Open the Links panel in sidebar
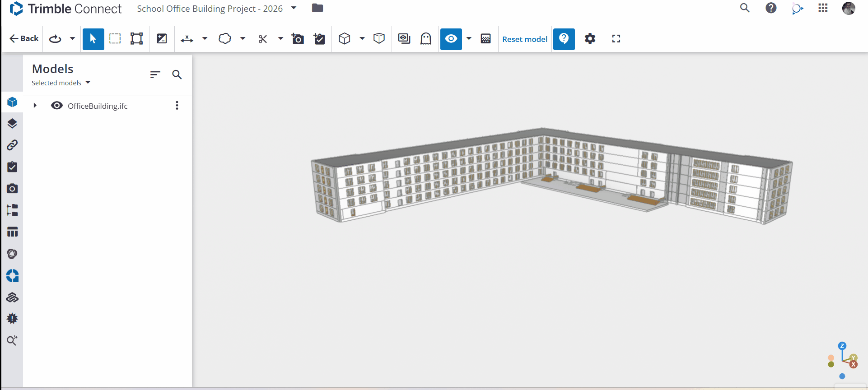The height and width of the screenshot is (390, 868). pos(12,145)
